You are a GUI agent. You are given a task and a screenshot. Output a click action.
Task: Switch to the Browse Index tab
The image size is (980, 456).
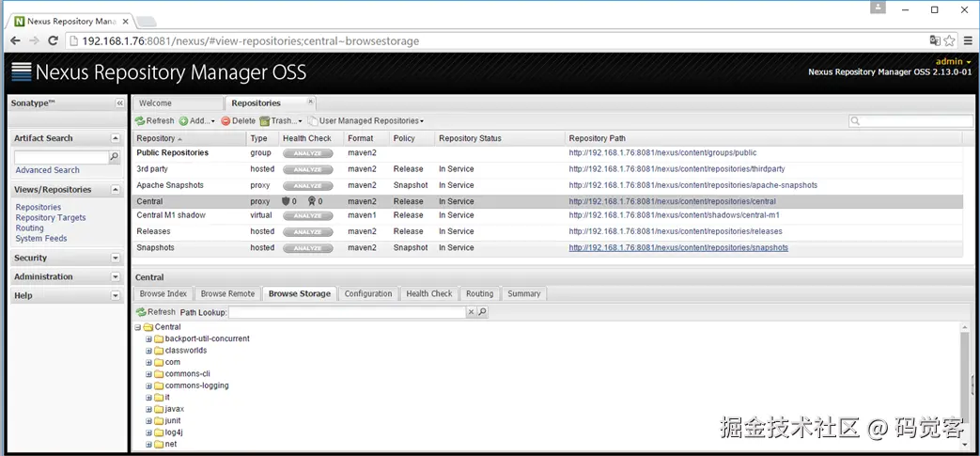coord(163,293)
